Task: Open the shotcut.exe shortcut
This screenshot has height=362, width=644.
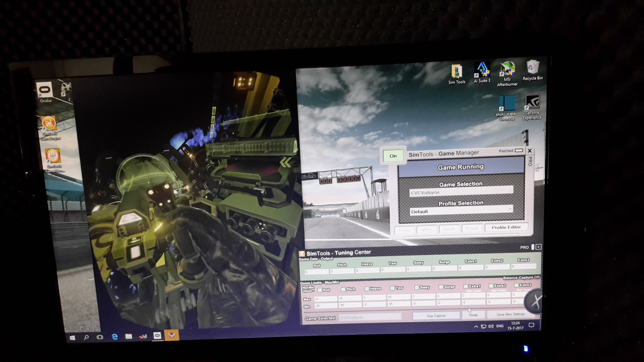Action: [507, 108]
